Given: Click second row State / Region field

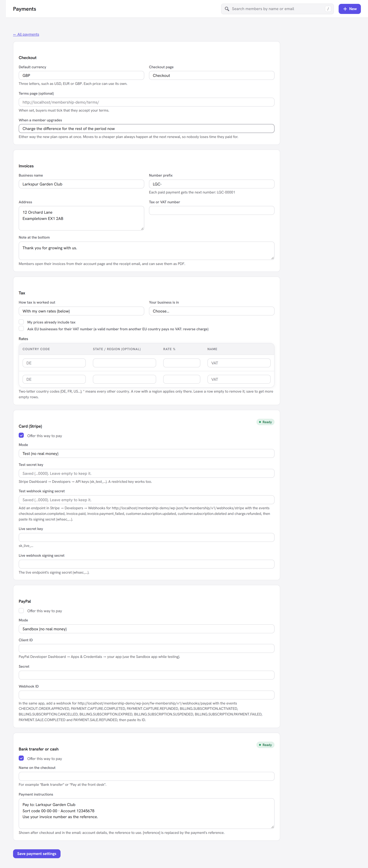Looking at the screenshot, I should click(124, 379).
